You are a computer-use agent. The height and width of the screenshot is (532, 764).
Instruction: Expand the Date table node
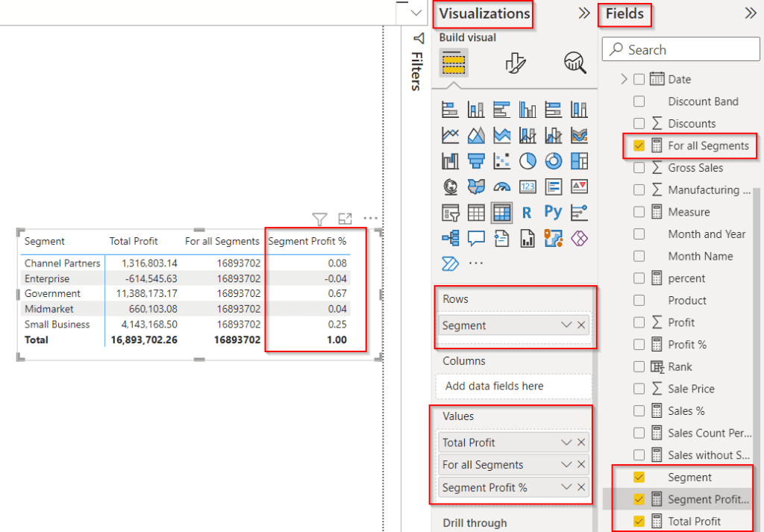point(624,79)
